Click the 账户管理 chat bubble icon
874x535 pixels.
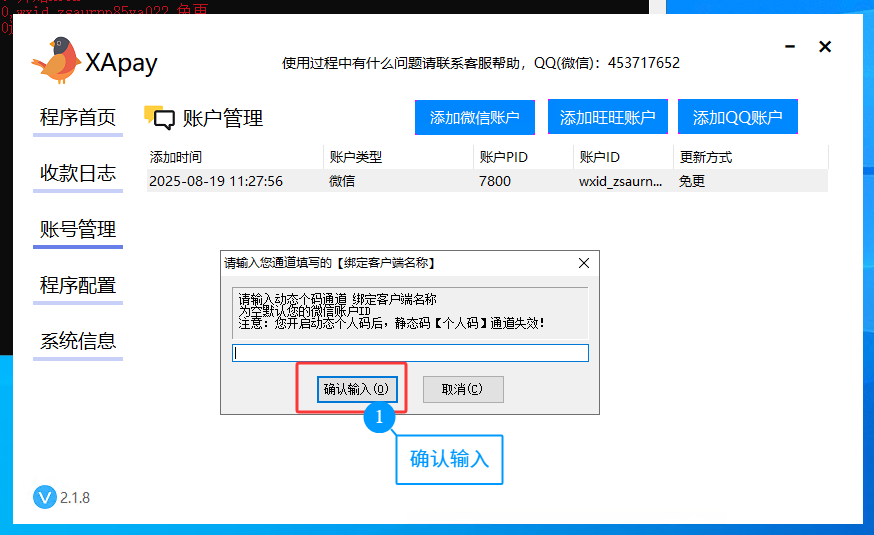point(159,118)
